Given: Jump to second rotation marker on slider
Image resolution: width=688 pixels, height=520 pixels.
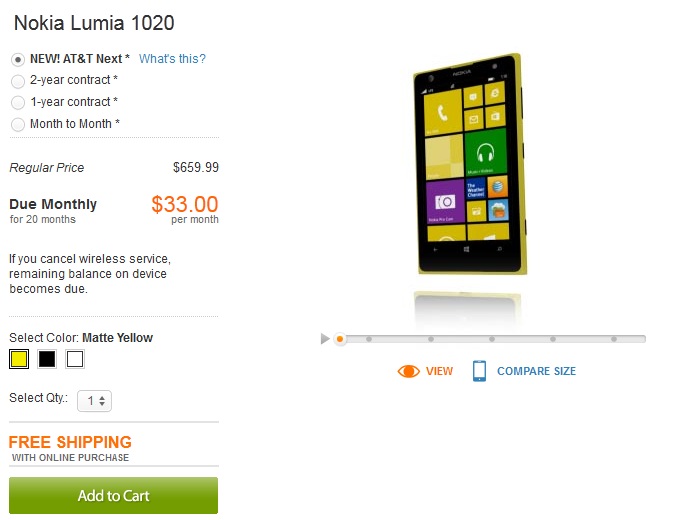Looking at the screenshot, I should click(x=369, y=339).
